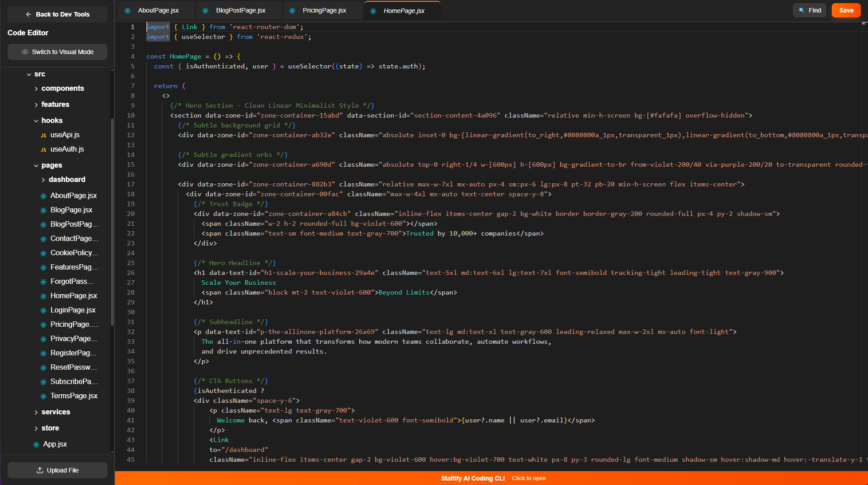Open TermsPage.jsx in the file tree

[x=74, y=396]
